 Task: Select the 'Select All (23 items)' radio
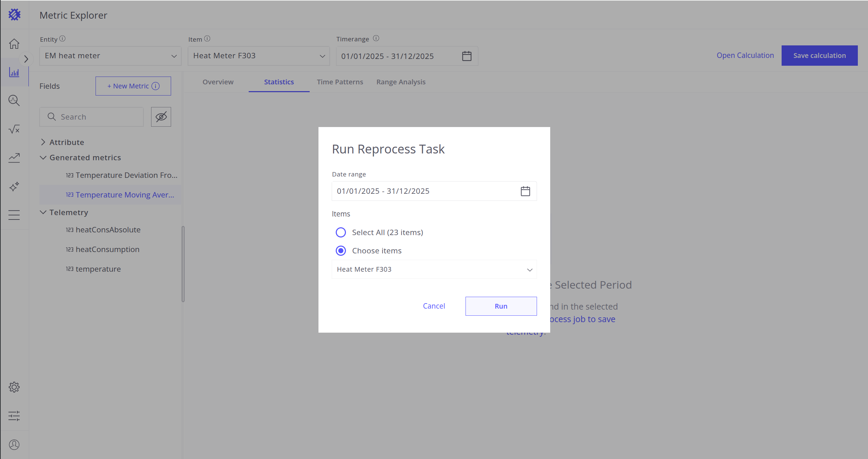coord(340,232)
